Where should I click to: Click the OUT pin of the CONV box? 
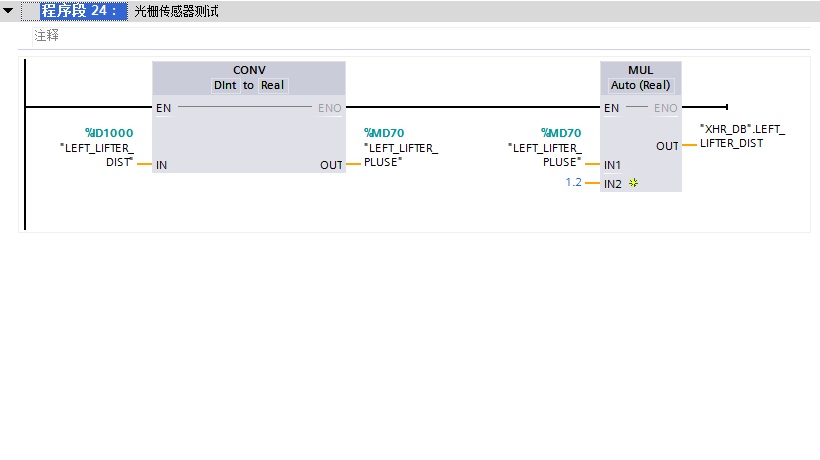pyautogui.click(x=332, y=165)
